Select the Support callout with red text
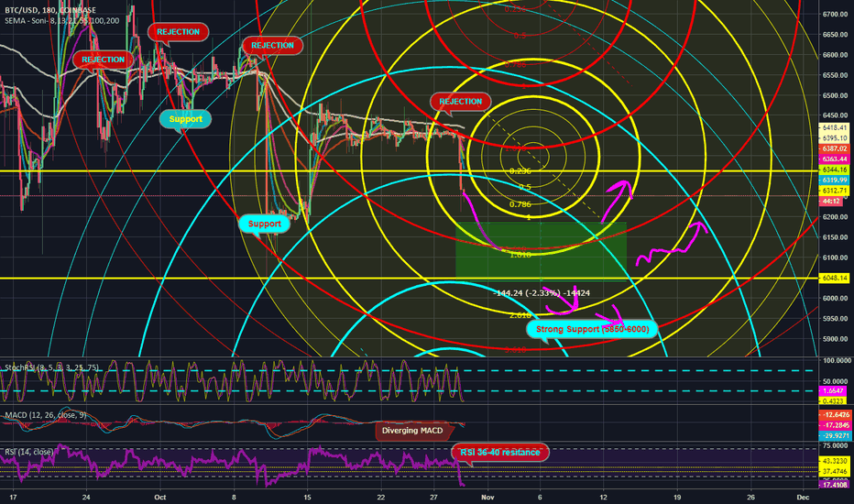The height and width of the screenshot is (504, 854). click(264, 224)
